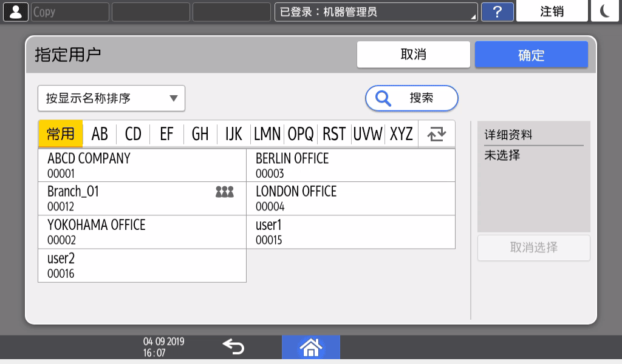Viewport: 622px width, 364px height.
Task: Switch to the 常用 frequent tab
Action: 60,134
